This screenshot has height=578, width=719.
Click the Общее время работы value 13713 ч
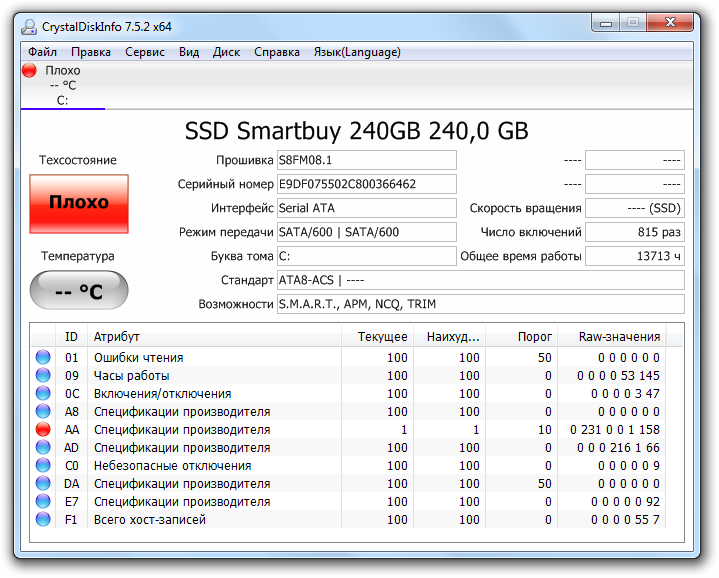635,256
